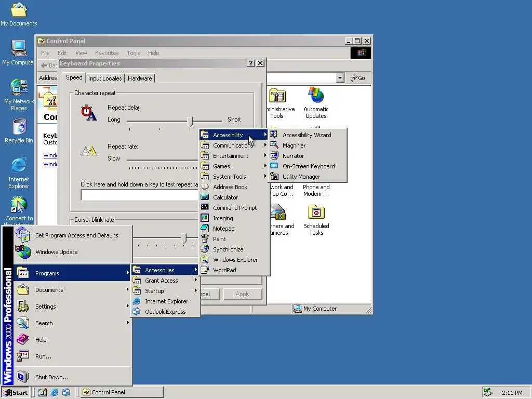Screen dimensions: 532x399
Task: Select the Speed tab
Action: [74, 77]
